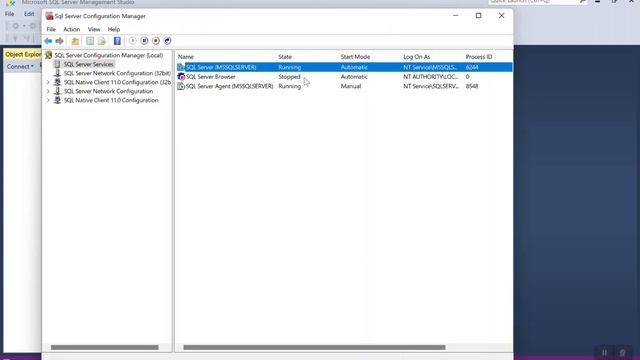Image resolution: width=640 pixels, height=360 pixels.
Task: Open the Help menu
Action: pos(113,29)
